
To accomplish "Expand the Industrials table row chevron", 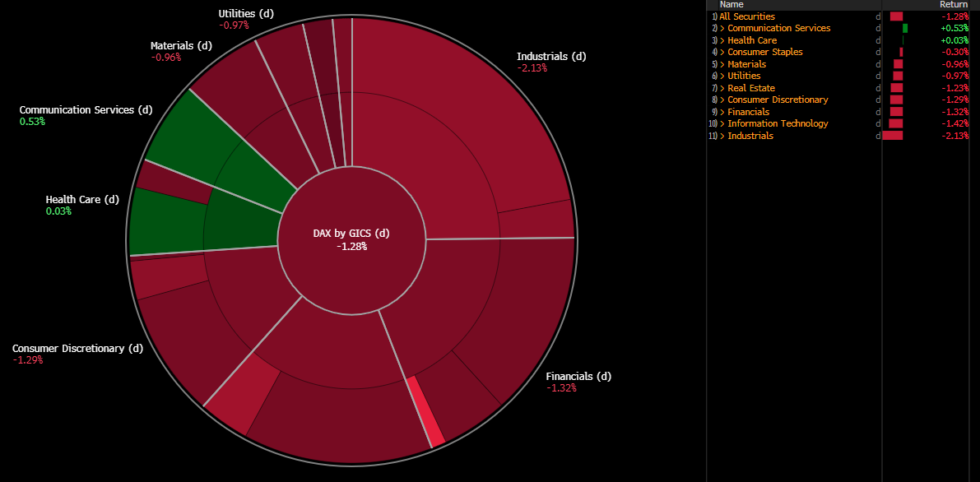I will tap(722, 136).
